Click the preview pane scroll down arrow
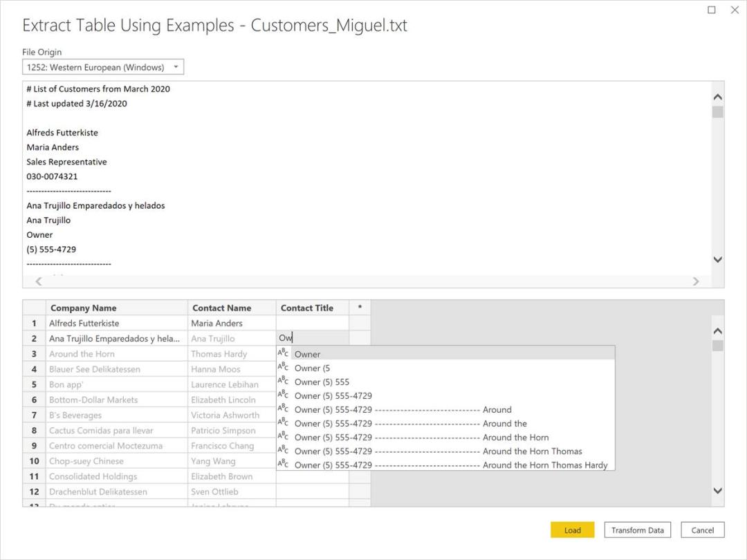 (717, 259)
